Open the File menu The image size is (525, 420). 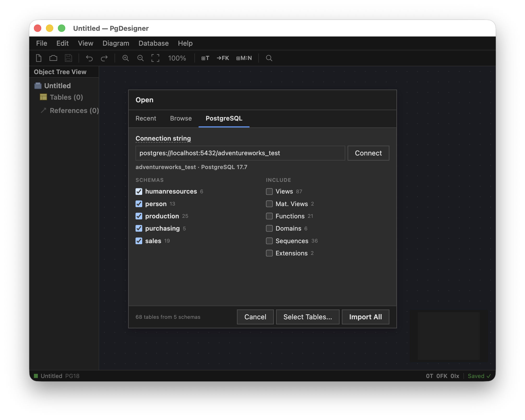(x=41, y=43)
